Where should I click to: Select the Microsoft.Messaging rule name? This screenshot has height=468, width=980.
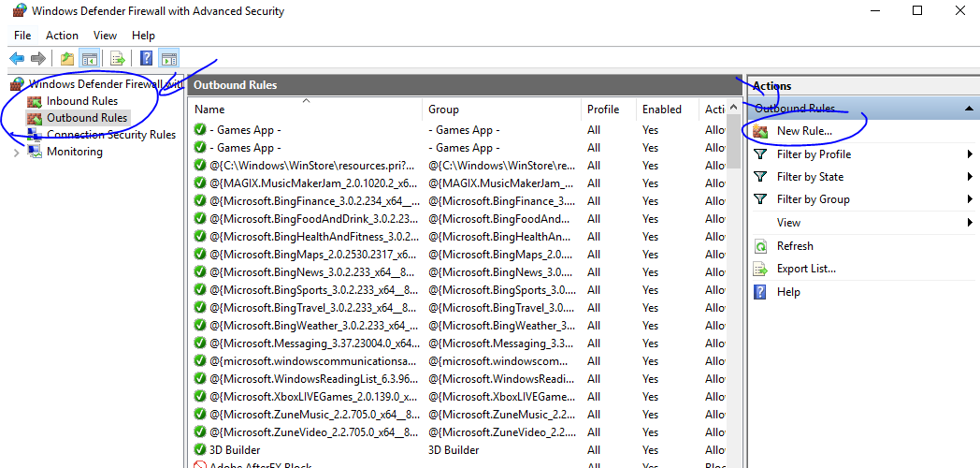pos(314,343)
